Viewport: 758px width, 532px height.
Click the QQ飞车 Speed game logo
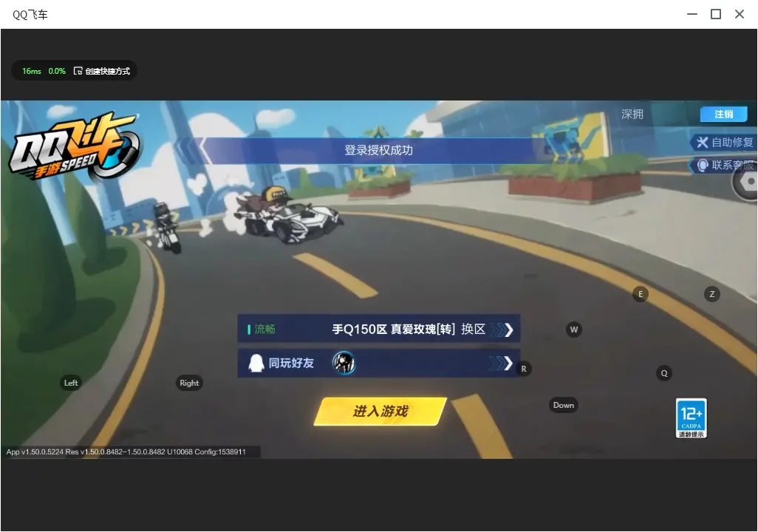click(x=74, y=146)
